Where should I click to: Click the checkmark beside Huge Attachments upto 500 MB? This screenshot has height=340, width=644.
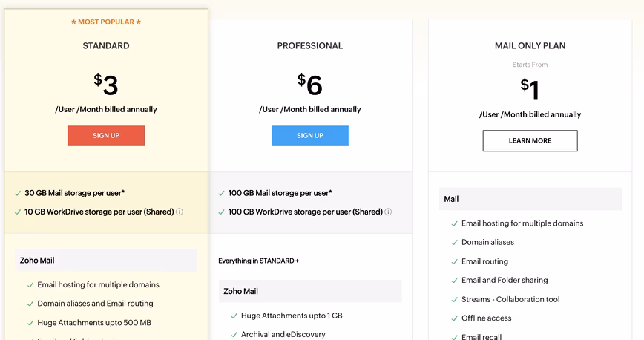click(30, 323)
